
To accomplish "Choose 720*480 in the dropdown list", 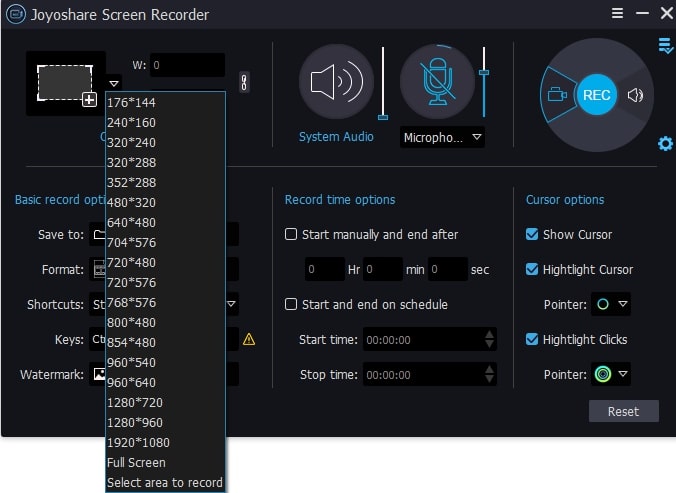I will coord(165,262).
